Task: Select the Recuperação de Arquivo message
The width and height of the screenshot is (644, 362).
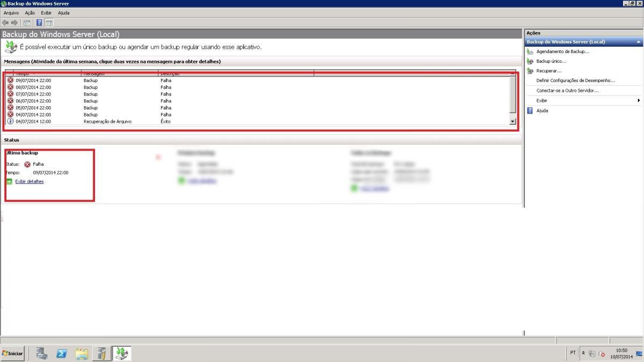Action: [x=107, y=121]
